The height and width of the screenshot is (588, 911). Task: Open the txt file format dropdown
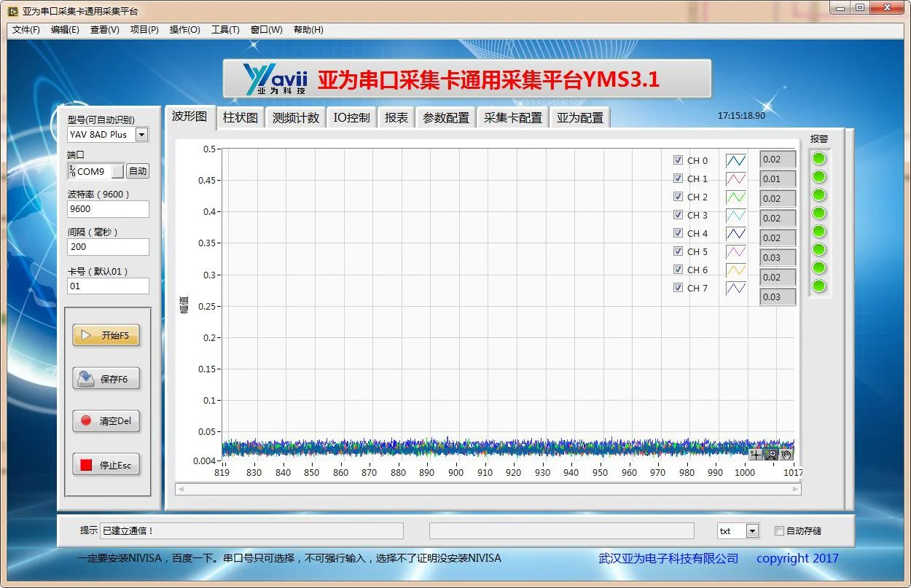753,531
